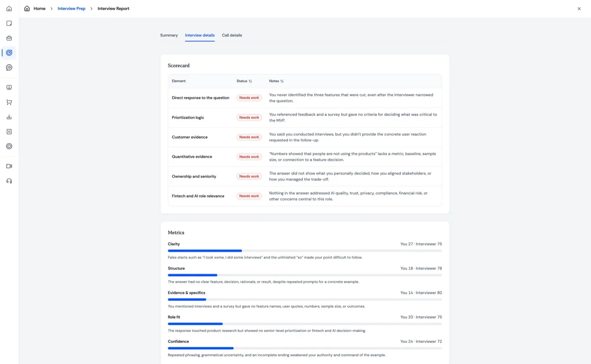The height and width of the screenshot is (364, 591).
Task: Close the interview report with the X
Action: [x=579, y=8]
